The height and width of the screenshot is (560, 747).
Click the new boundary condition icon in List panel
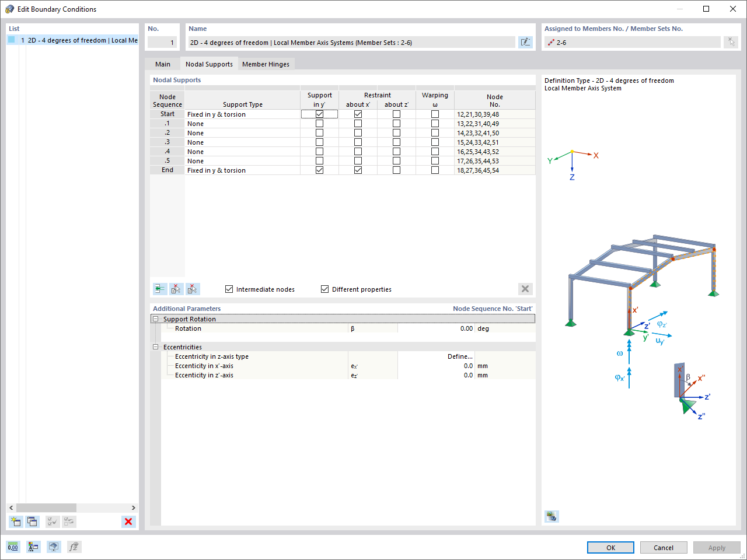(16, 521)
